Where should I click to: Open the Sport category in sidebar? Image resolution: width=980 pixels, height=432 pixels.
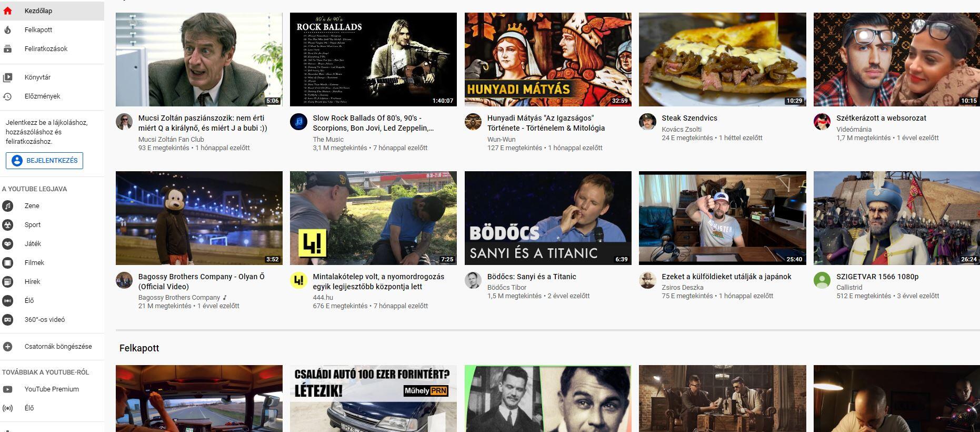pyautogui.click(x=32, y=225)
